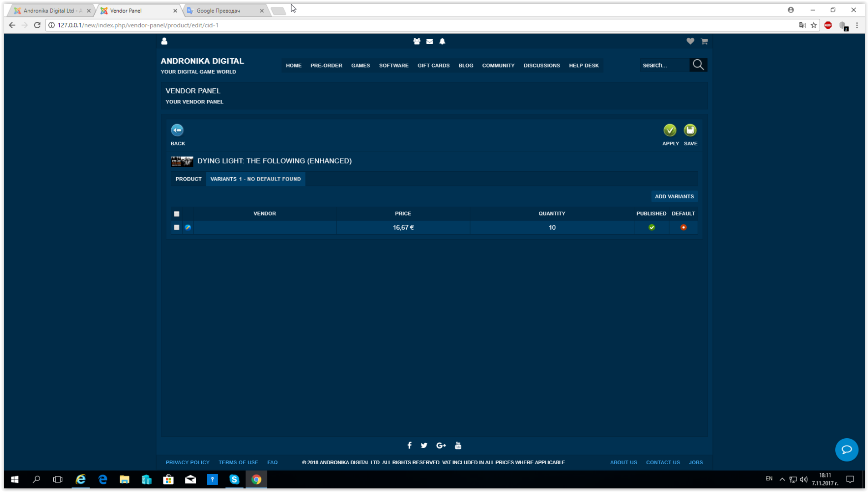Click the browser back arrow
This screenshot has height=492, width=868.
(12, 25)
